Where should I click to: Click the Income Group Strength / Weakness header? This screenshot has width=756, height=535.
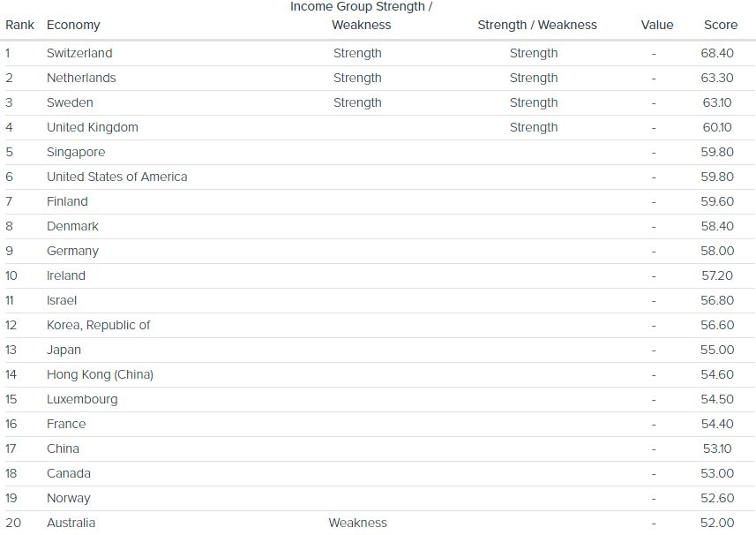[x=361, y=16]
